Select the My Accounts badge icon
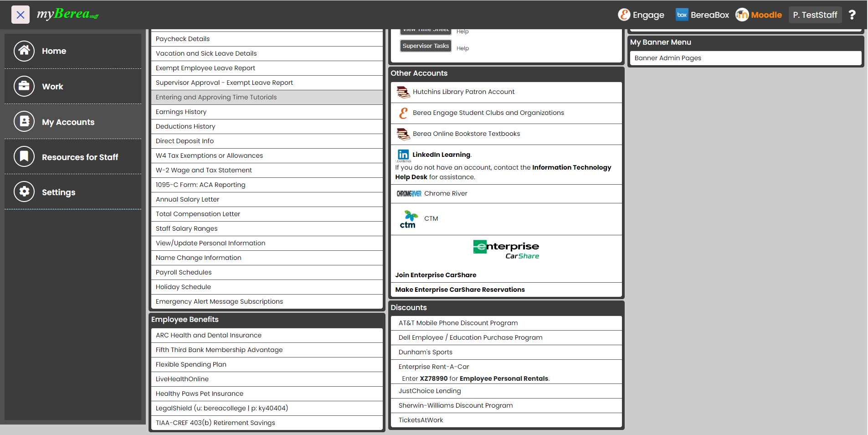Image resolution: width=868 pixels, height=435 pixels. (24, 122)
